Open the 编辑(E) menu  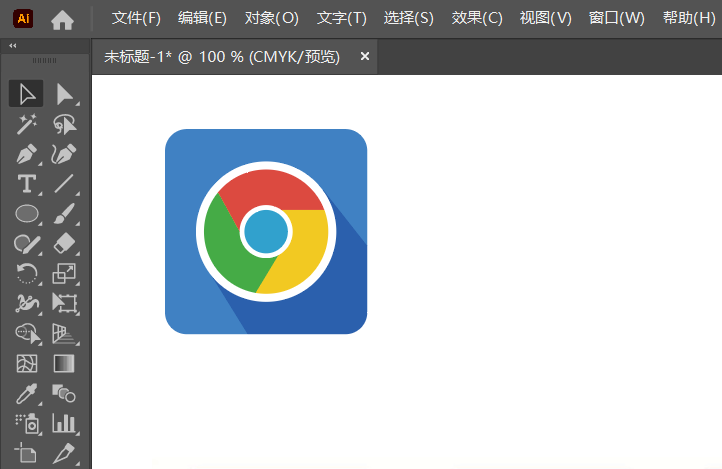202,18
